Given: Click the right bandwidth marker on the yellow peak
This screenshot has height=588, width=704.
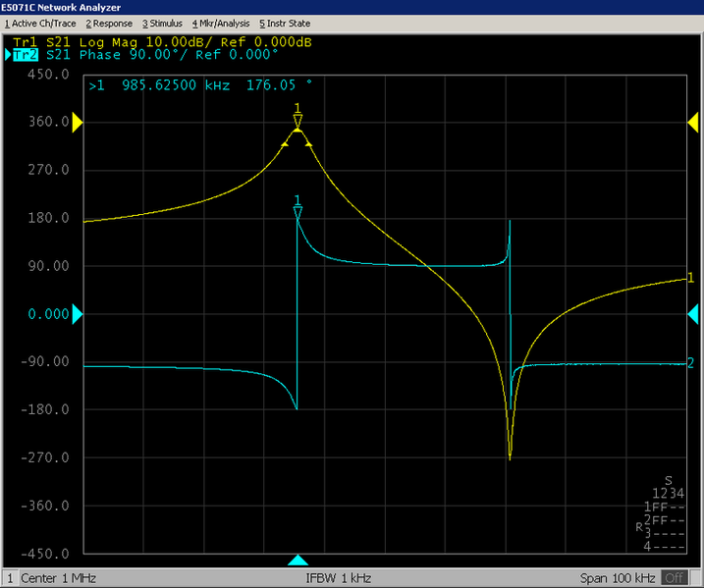Looking at the screenshot, I should pyautogui.click(x=309, y=143).
